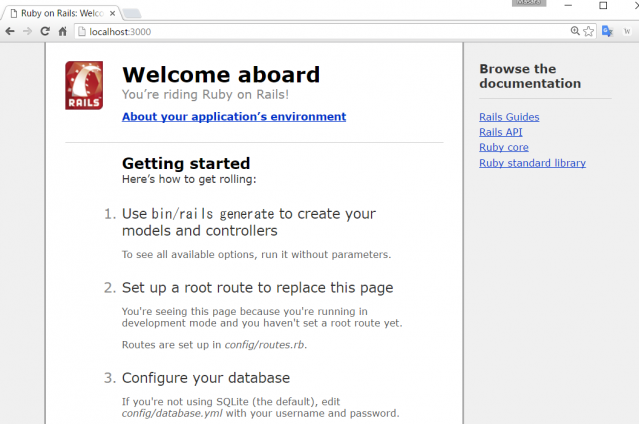Click the zoom magnifier icon in address bar
Viewport: 639px width, 424px height.
pos(575,31)
